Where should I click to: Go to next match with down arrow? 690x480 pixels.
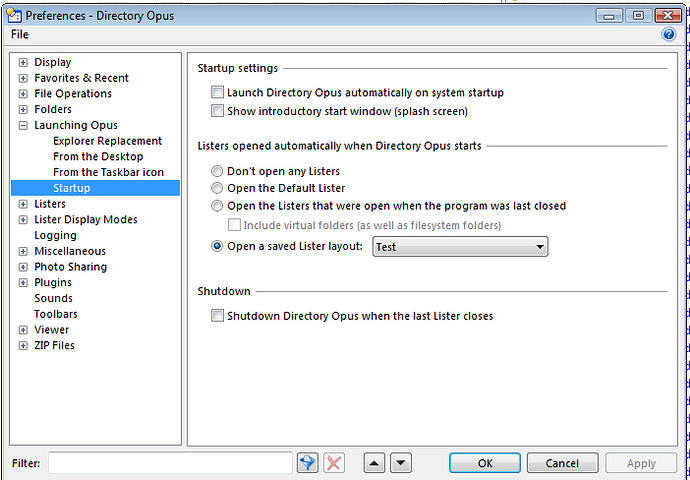(x=401, y=463)
